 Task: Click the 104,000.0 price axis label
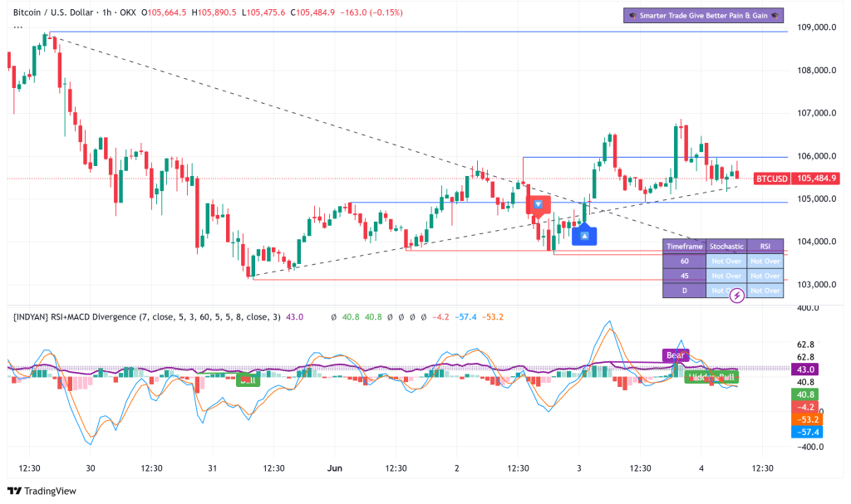[816, 242]
